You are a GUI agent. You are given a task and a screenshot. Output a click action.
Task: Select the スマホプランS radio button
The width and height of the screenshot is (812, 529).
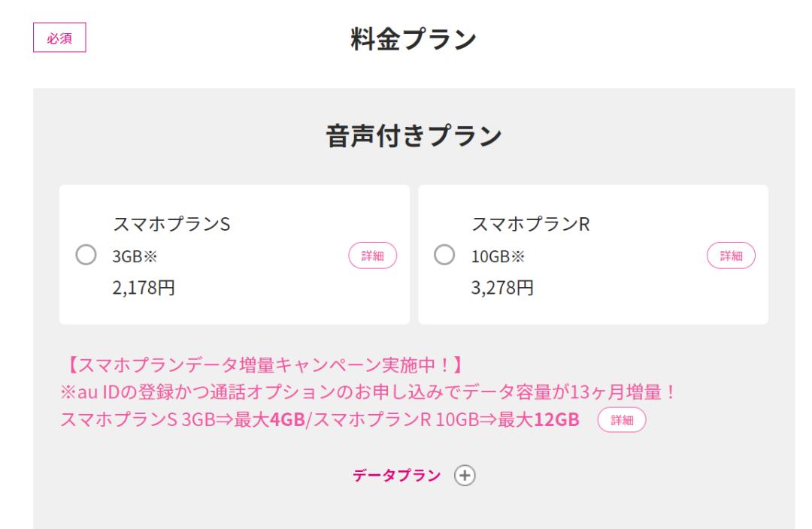point(86,255)
